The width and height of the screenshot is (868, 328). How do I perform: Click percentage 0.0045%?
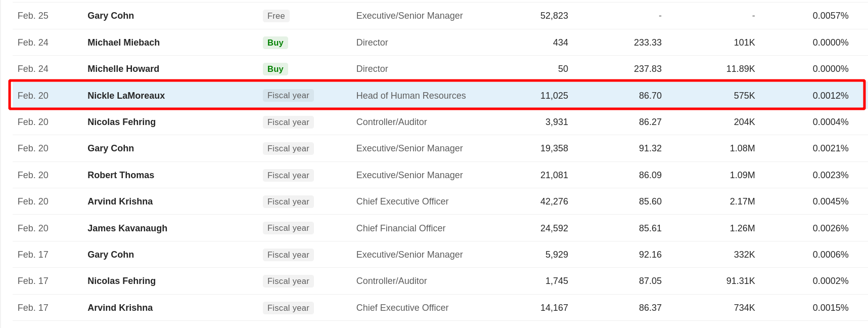pyautogui.click(x=831, y=201)
